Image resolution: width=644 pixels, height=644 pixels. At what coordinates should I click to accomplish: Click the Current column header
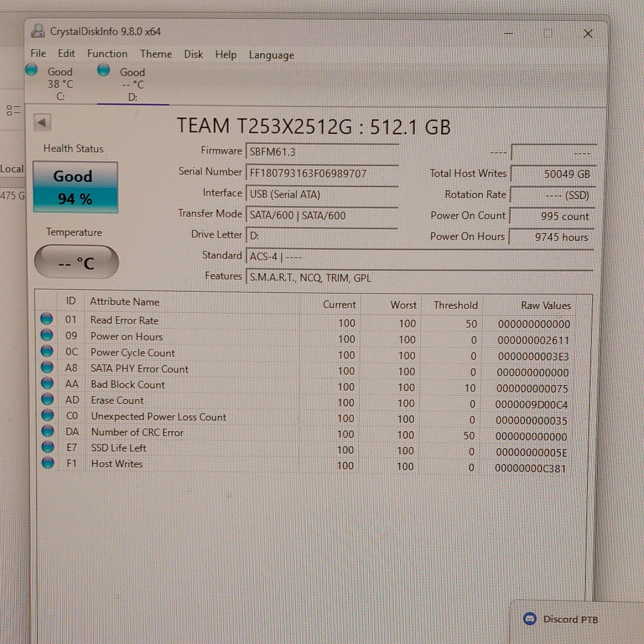339,304
